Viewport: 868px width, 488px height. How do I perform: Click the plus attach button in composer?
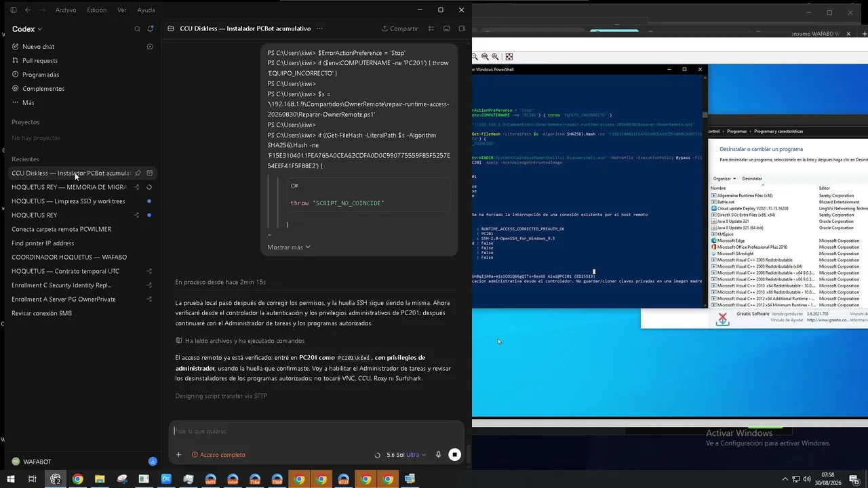(178, 455)
